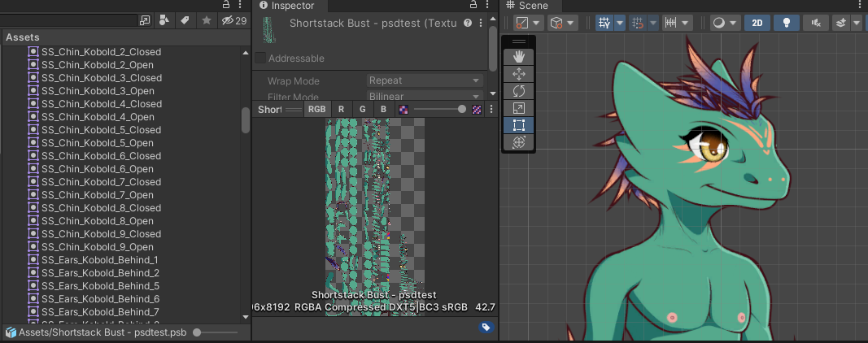Select the Rect transform tool
This screenshot has height=343, width=868.
coord(519,125)
